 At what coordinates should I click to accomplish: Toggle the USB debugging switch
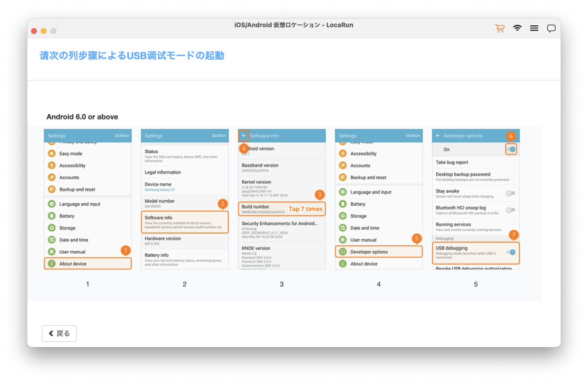coord(511,252)
